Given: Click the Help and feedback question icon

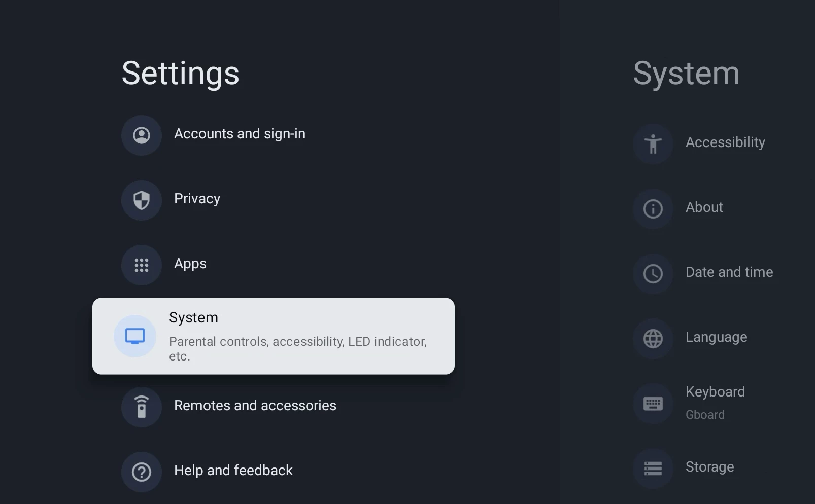Looking at the screenshot, I should point(142,472).
